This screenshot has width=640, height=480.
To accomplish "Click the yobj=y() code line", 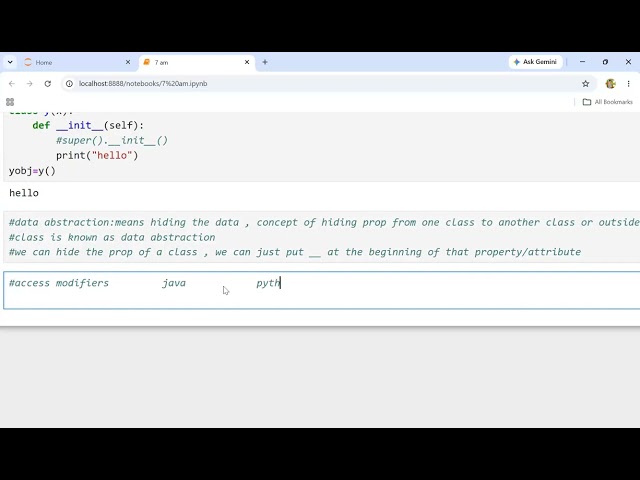I will [32, 171].
